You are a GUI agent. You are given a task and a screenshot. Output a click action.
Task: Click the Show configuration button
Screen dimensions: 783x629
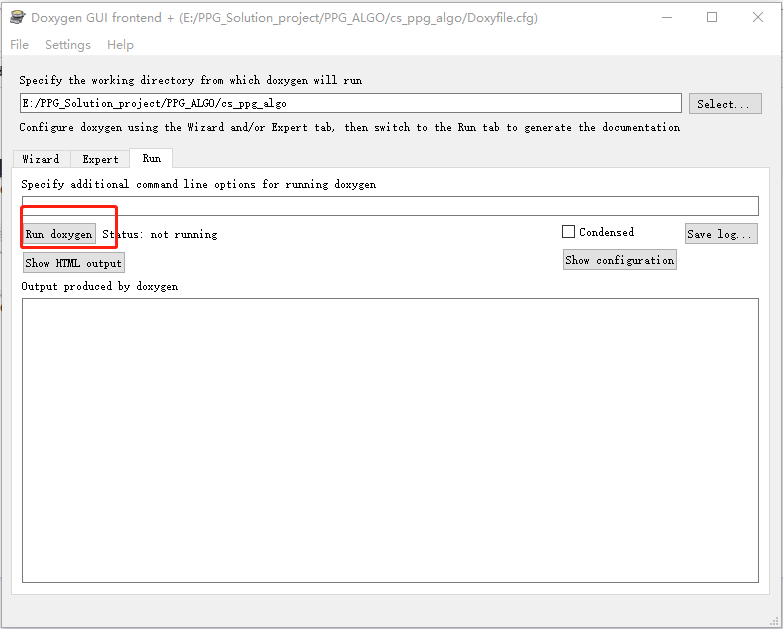tap(620, 260)
